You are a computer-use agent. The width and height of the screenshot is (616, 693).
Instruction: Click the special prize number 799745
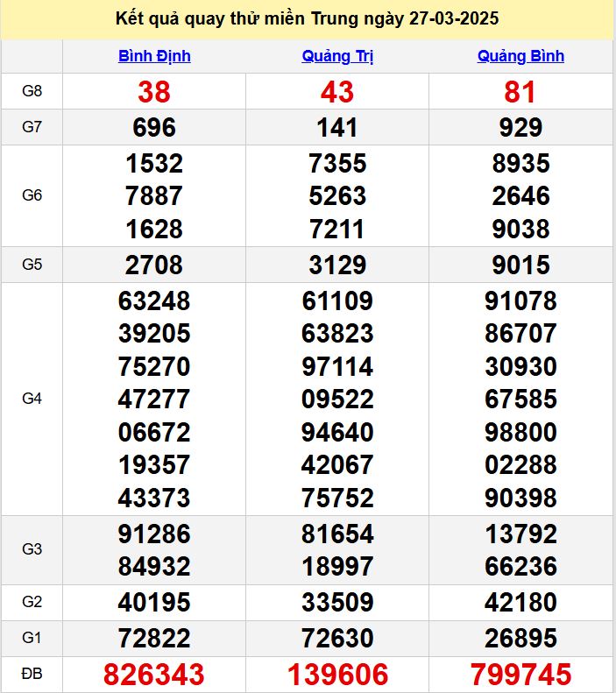[x=521, y=675]
